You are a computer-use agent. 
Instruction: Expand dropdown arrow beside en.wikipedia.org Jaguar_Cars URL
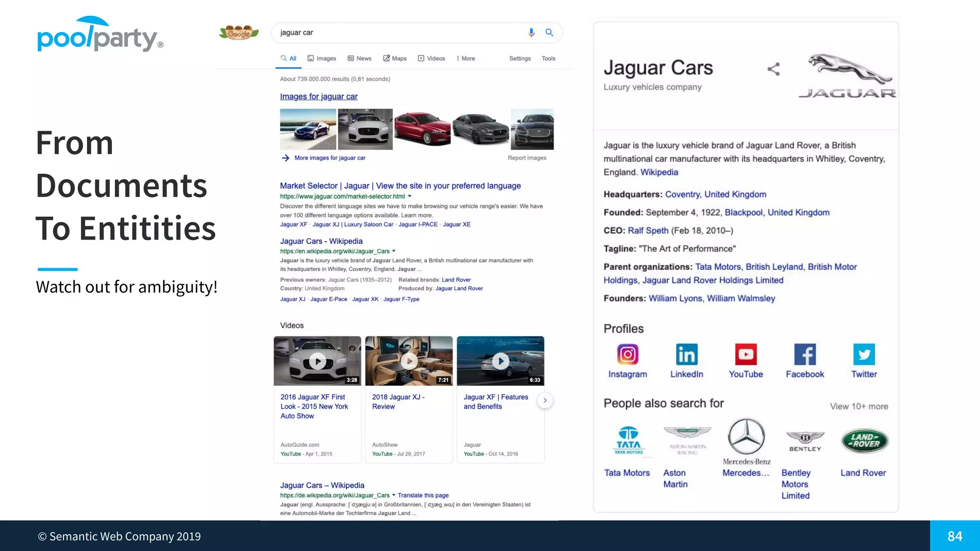(394, 251)
